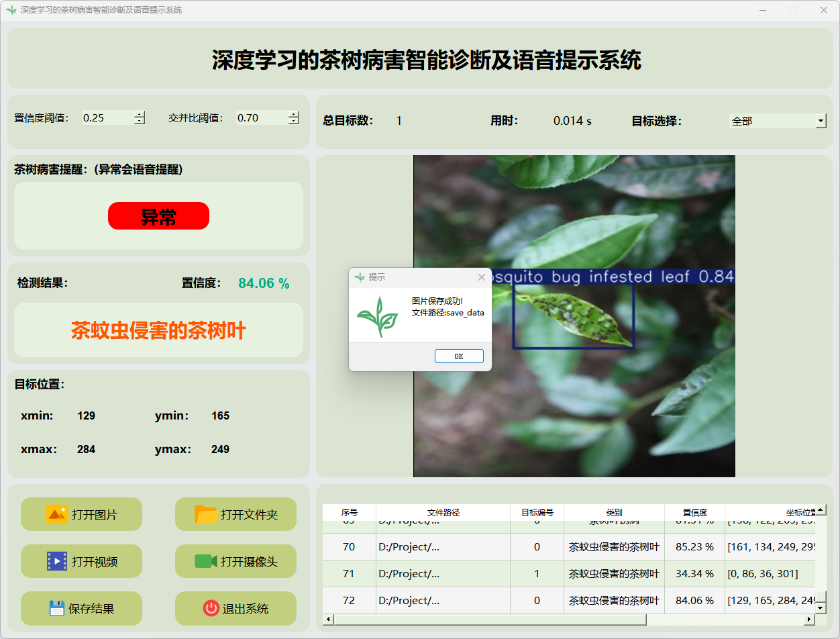840x639 pixels.
Task: Click the leaf logo in title bar
Action: point(11,10)
